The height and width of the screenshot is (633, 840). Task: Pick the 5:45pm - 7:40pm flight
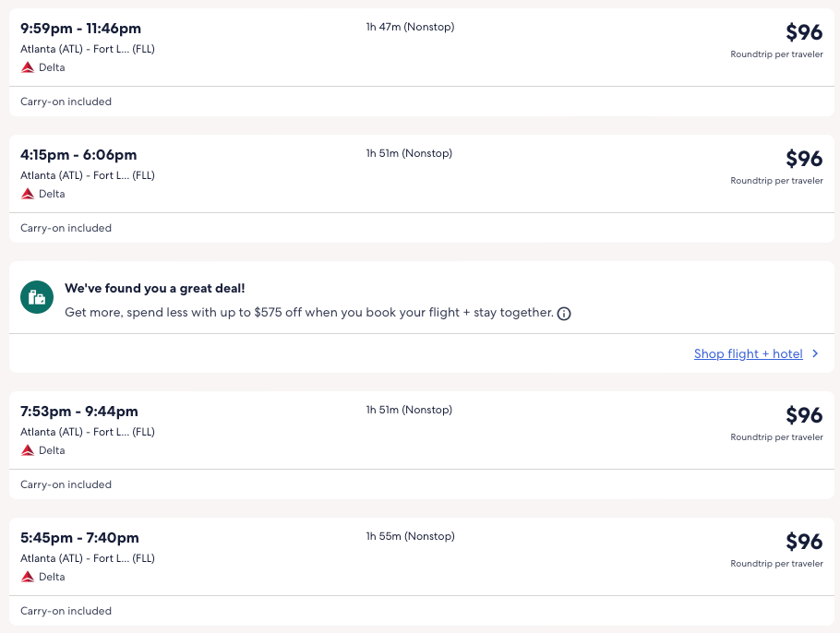point(79,538)
